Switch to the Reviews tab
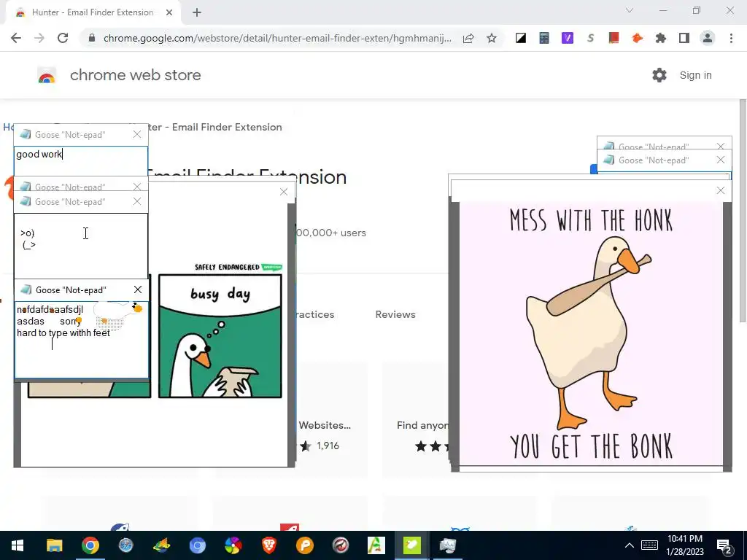Image resolution: width=747 pixels, height=560 pixels. [x=395, y=314]
